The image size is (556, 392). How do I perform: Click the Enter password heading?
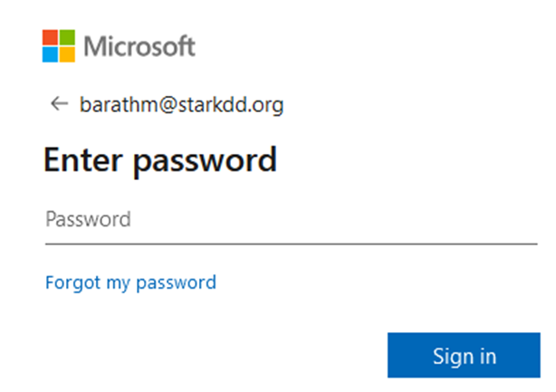(x=160, y=161)
